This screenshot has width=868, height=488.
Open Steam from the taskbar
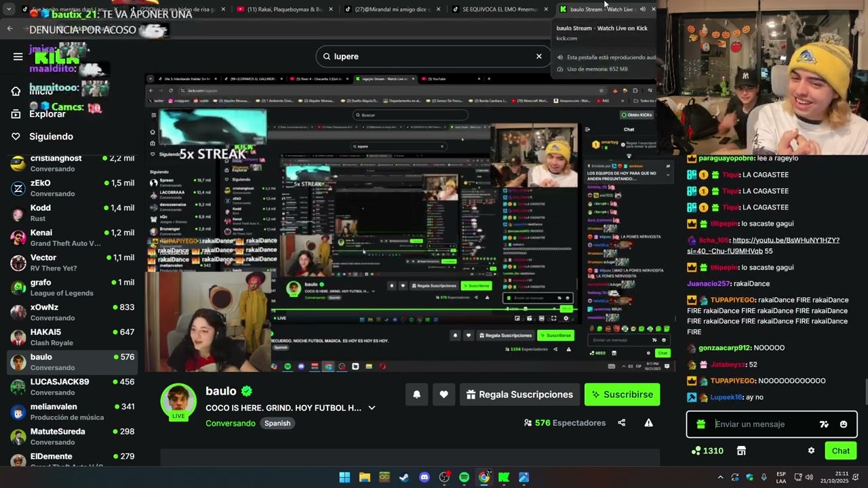(x=404, y=477)
